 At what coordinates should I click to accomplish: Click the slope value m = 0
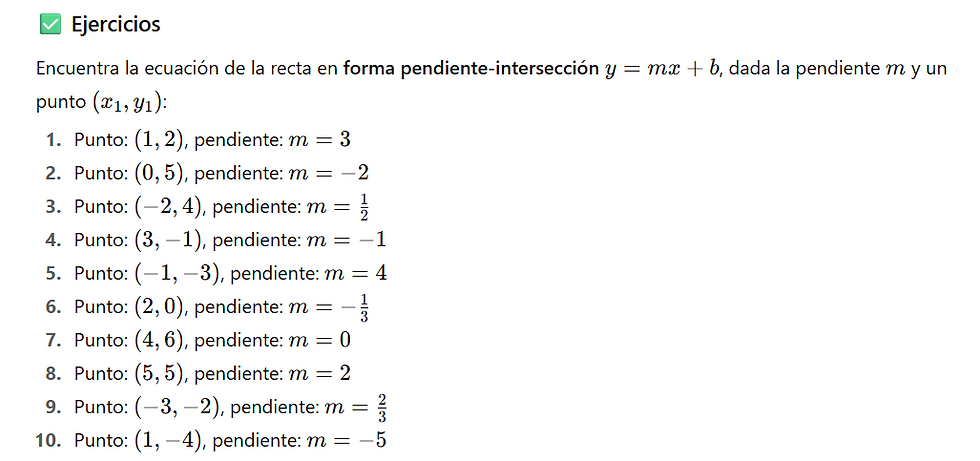[319, 340]
